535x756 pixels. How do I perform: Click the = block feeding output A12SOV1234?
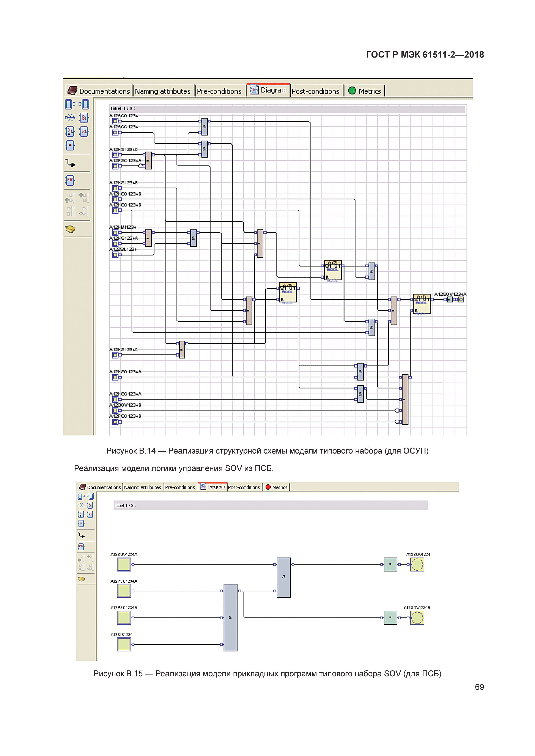pyautogui.click(x=390, y=564)
